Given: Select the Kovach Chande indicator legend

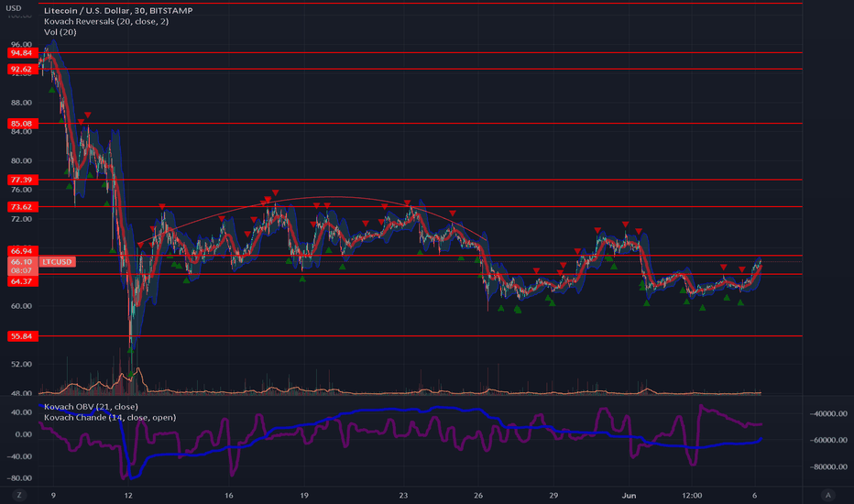Looking at the screenshot, I should point(110,417).
